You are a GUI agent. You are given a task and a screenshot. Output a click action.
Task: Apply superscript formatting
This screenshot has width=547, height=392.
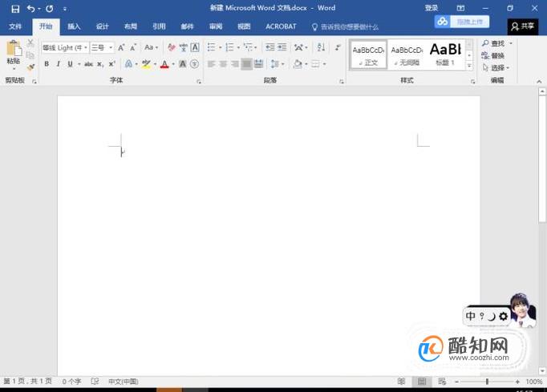111,64
